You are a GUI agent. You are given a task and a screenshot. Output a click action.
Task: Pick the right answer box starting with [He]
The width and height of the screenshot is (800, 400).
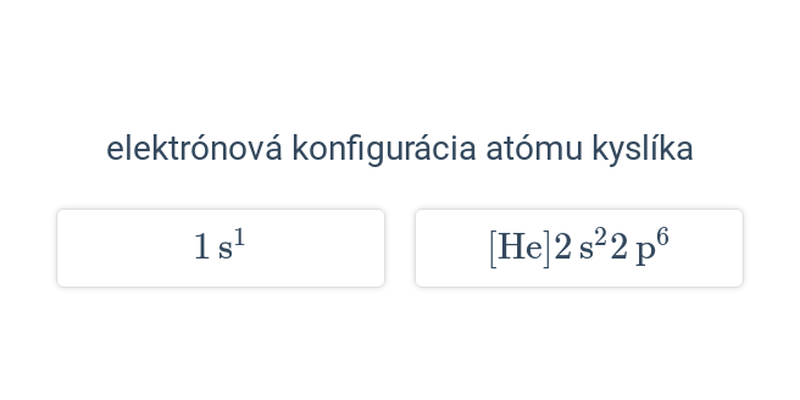(x=579, y=248)
